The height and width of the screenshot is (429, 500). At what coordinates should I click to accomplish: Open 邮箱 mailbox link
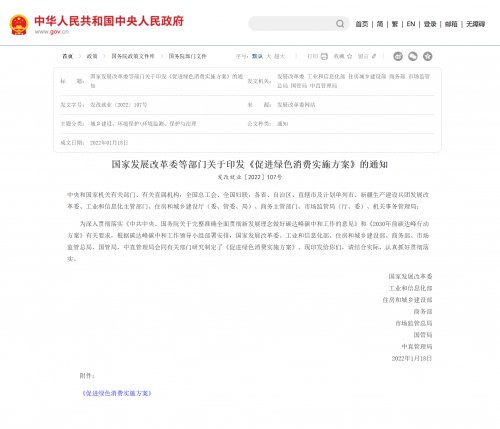451,24
